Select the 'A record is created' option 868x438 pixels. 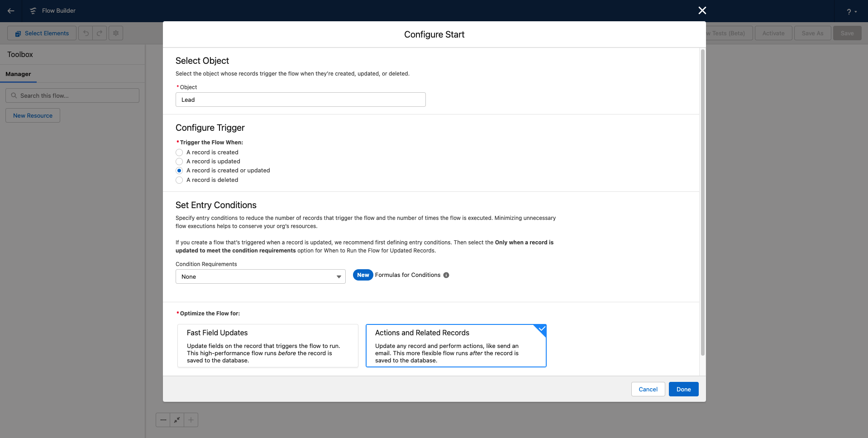coord(179,152)
